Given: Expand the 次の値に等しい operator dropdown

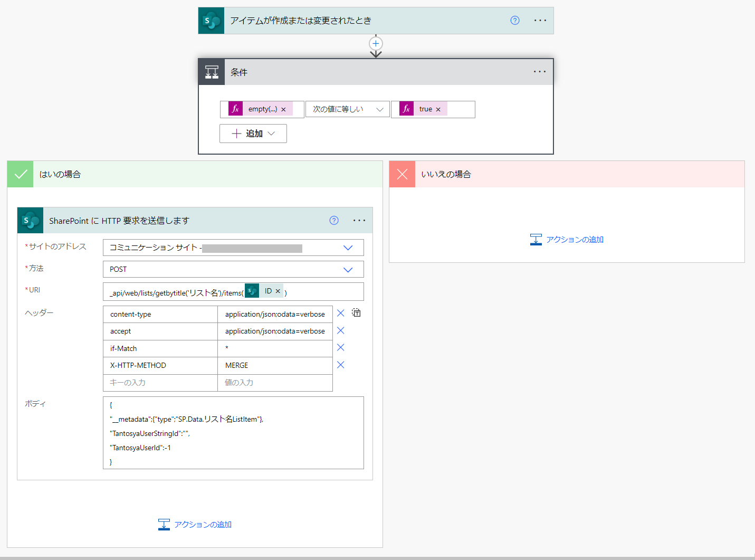Looking at the screenshot, I should point(379,109).
